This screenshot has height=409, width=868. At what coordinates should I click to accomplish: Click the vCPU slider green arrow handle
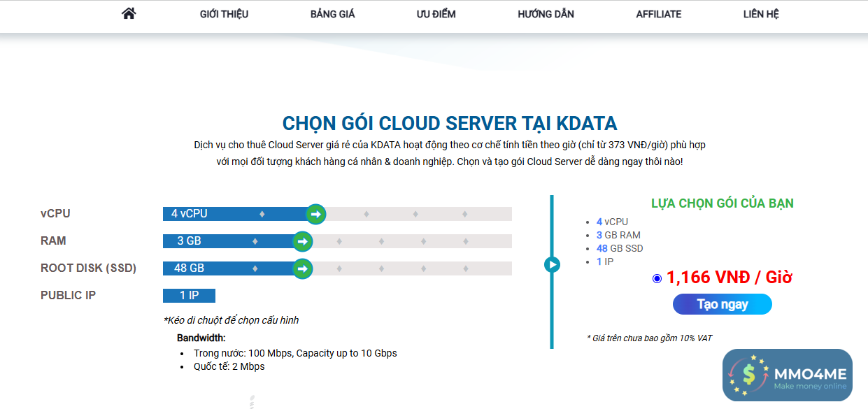[x=316, y=214]
